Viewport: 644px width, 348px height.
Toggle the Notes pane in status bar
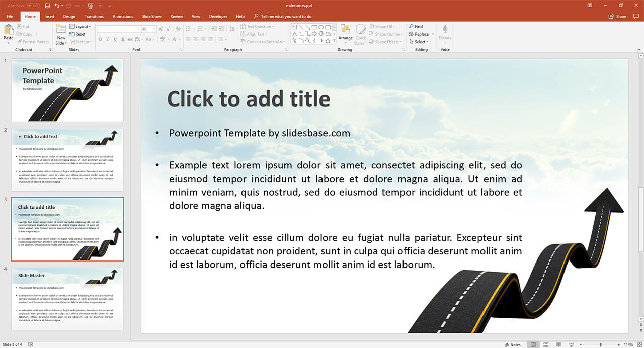[512, 345]
